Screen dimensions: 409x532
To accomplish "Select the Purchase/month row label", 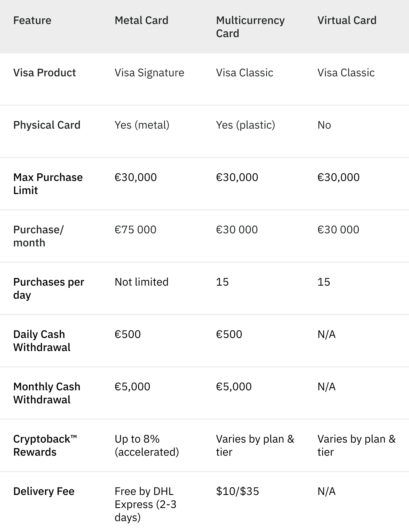I will [x=38, y=236].
